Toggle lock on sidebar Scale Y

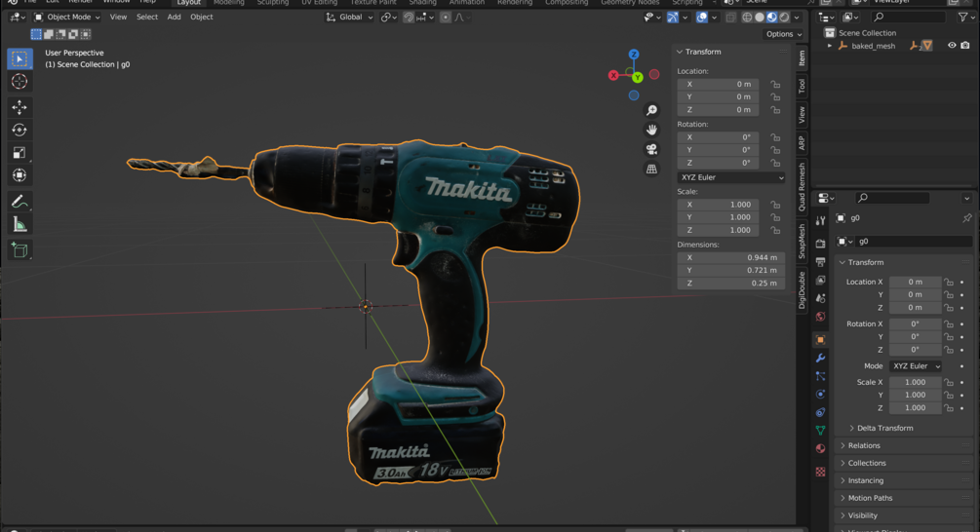click(775, 217)
